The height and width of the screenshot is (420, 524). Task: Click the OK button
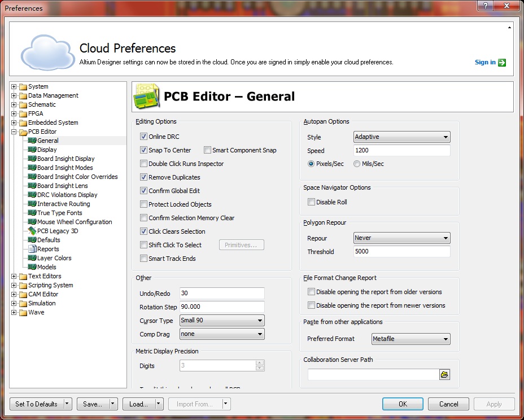403,404
